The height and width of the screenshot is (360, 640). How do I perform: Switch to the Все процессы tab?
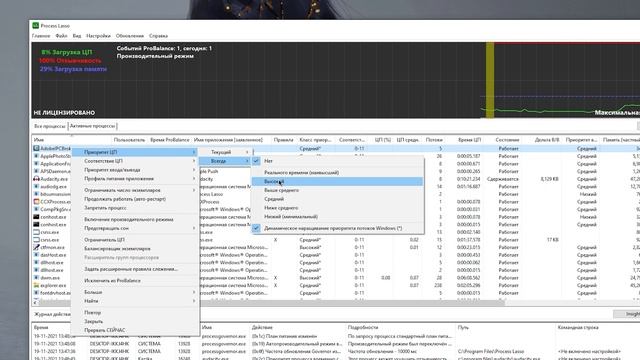click(x=49, y=126)
